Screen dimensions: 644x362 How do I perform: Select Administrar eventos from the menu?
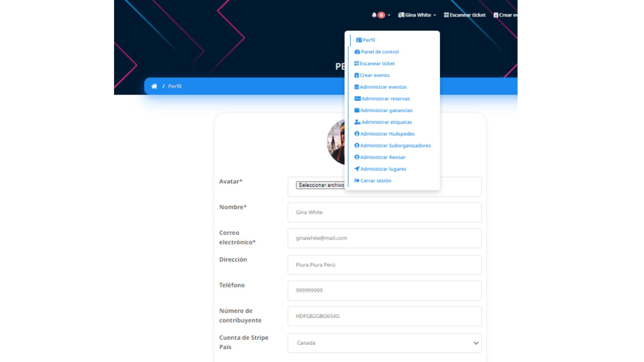click(x=383, y=87)
